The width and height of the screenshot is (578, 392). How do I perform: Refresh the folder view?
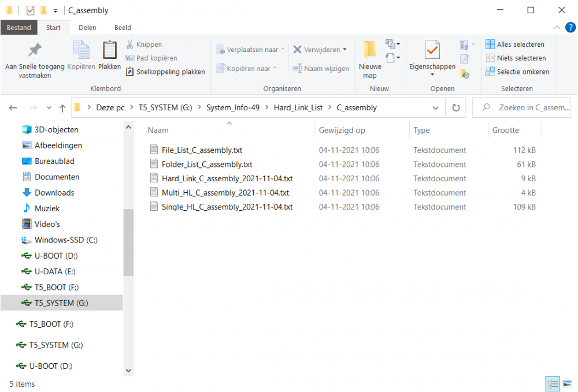click(x=455, y=107)
